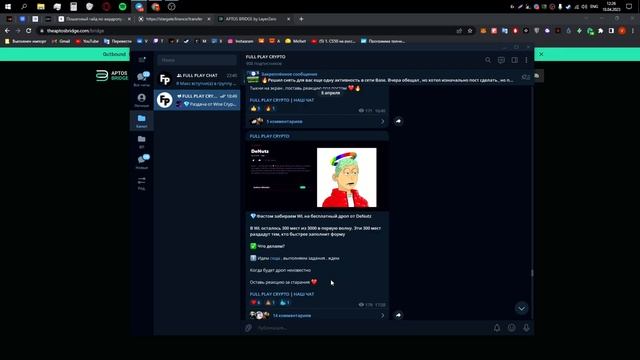640x360 pixels.
Task: Open the browser profile avatar
Action: [x=622, y=31]
